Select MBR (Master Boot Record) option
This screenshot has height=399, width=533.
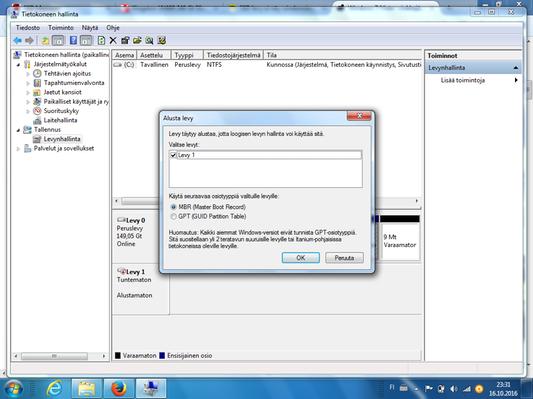(x=173, y=207)
